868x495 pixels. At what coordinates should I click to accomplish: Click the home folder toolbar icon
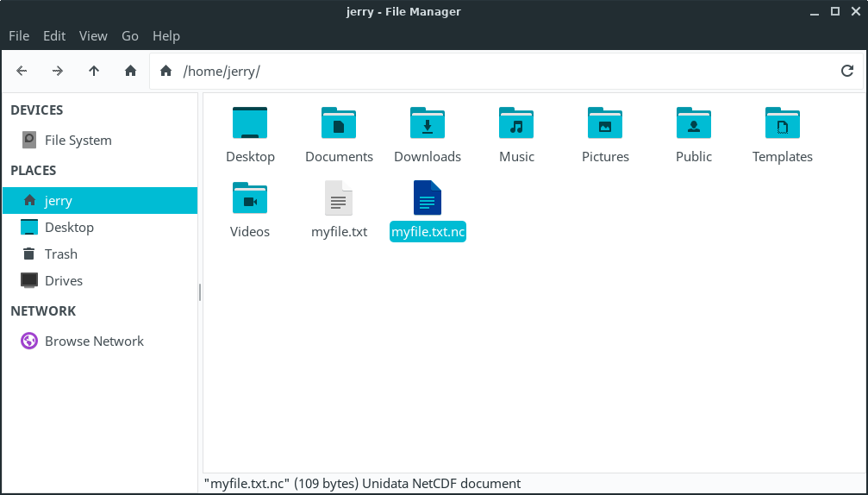[x=130, y=72]
